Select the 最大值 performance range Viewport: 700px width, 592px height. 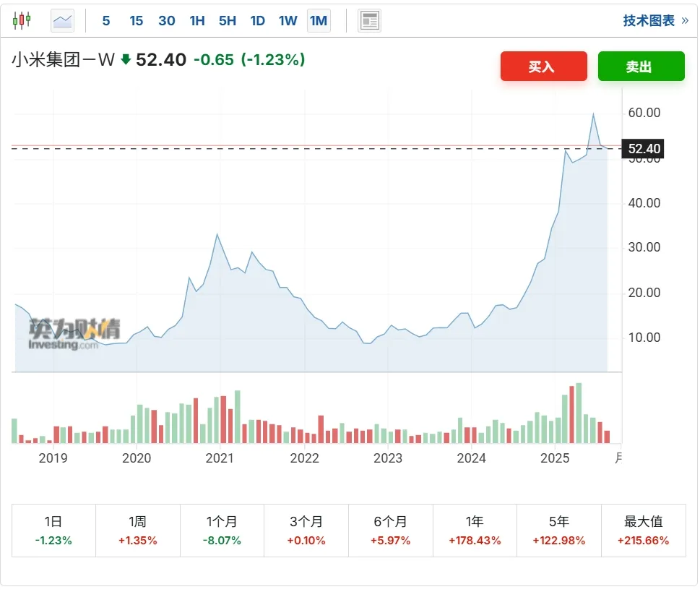643,531
